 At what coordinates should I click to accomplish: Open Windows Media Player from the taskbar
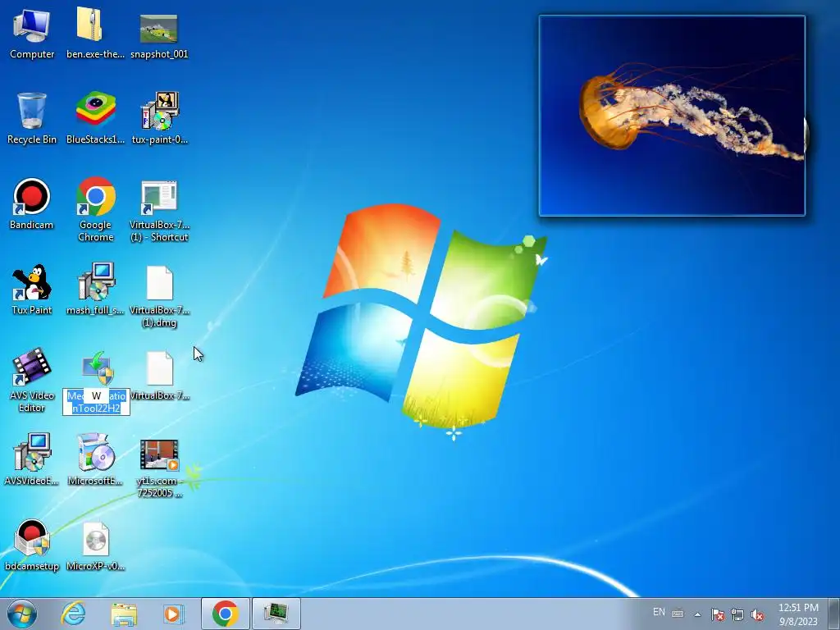pos(172,614)
